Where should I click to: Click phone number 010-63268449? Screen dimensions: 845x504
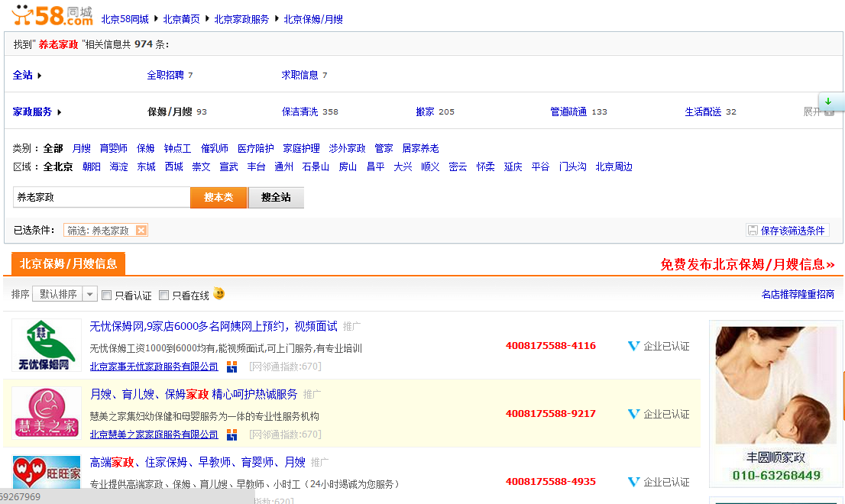[x=776, y=476]
